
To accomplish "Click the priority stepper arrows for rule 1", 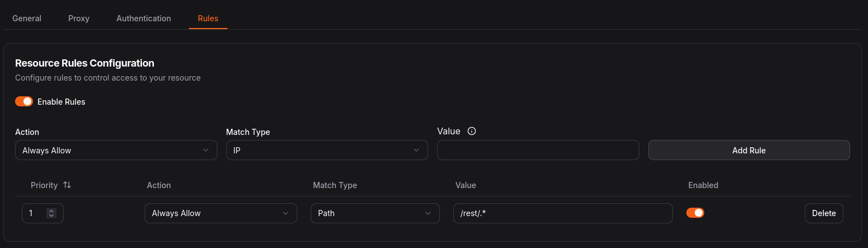I will click(51, 213).
